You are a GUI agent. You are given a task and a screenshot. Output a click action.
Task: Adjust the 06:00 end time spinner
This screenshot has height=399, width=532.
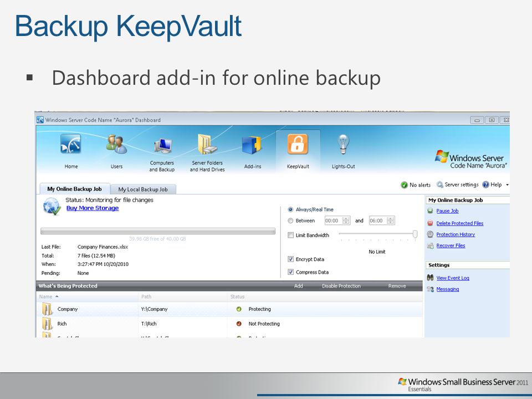(x=391, y=221)
